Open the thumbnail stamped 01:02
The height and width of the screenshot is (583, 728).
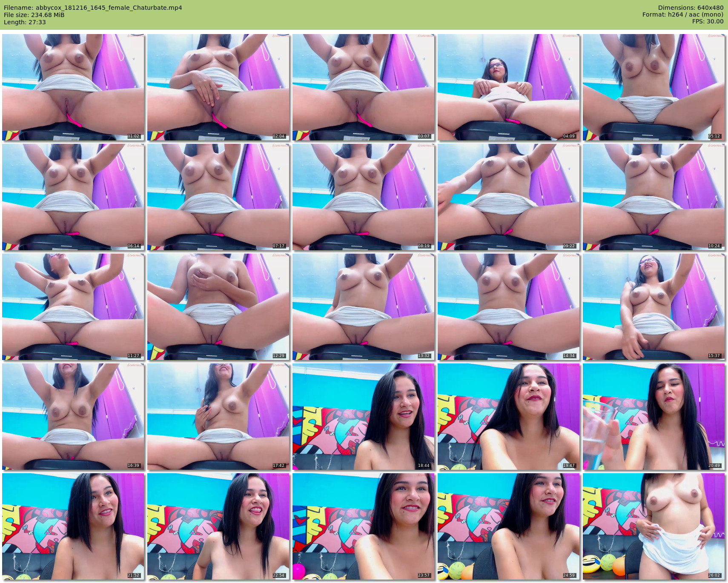pos(73,87)
